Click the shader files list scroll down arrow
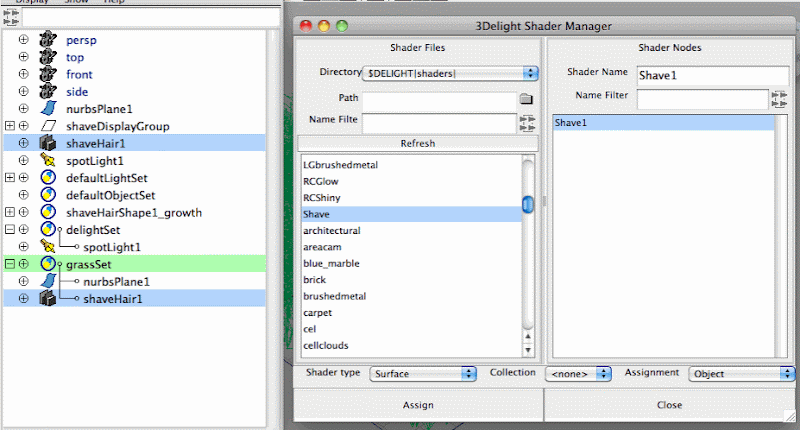Screen dimensions: 800x430 click(x=528, y=350)
